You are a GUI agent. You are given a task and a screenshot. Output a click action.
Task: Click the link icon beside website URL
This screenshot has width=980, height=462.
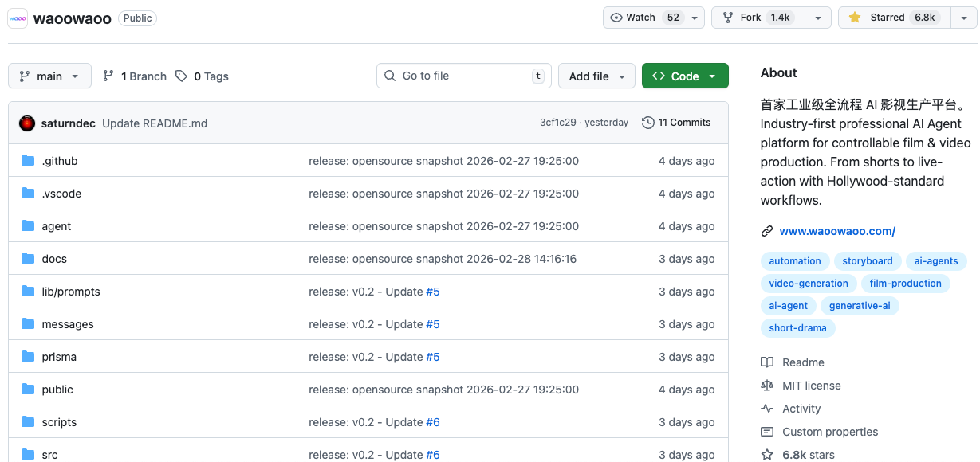click(x=767, y=231)
